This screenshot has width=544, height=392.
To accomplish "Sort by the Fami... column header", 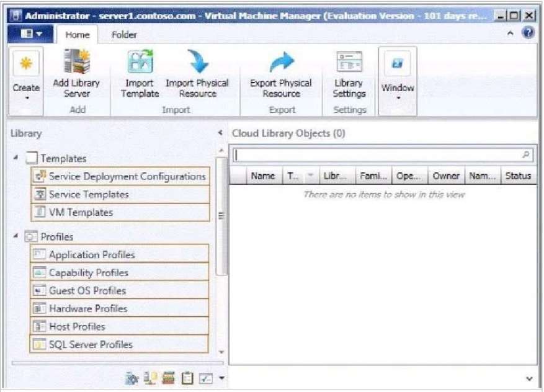I will coord(373,176).
